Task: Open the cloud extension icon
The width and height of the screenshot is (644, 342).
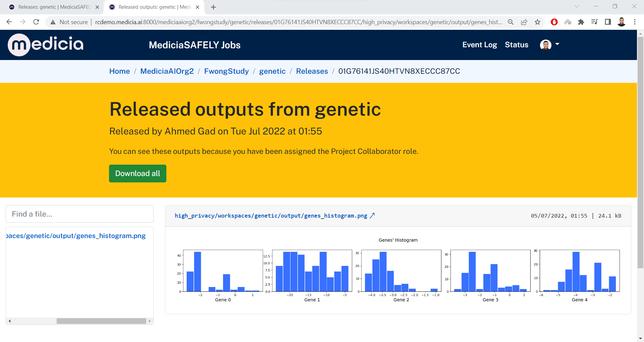Action: 568,22
